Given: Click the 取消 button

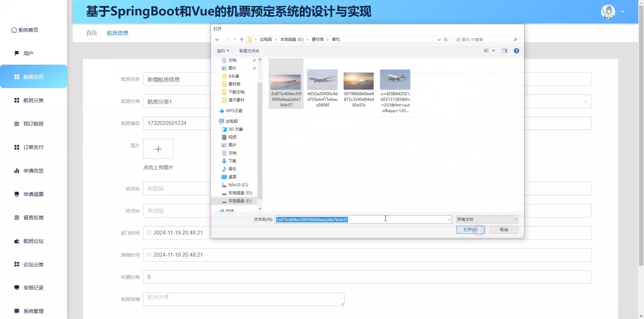Looking at the screenshot, I should (x=504, y=230).
